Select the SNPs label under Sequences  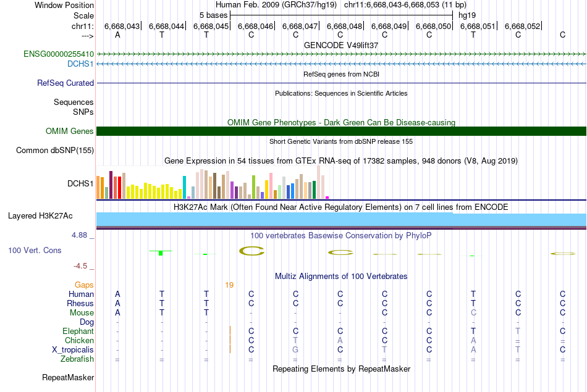(x=83, y=112)
